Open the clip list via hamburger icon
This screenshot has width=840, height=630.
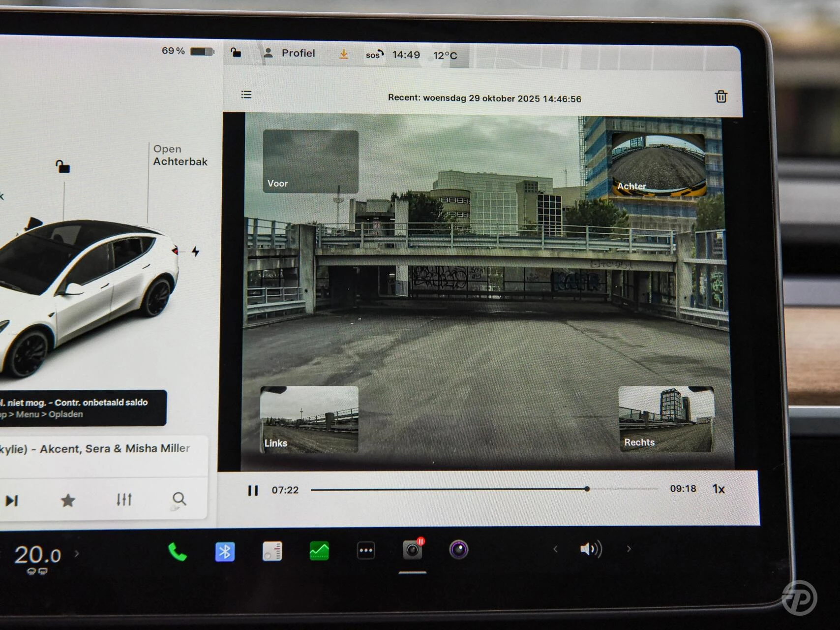coord(246,95)
